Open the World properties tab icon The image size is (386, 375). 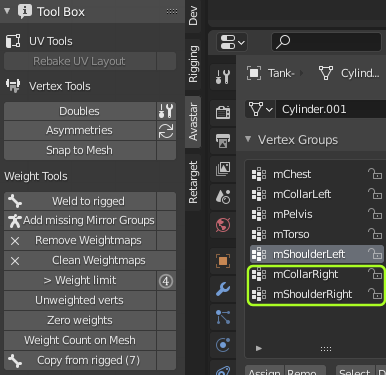coord(223,225)
